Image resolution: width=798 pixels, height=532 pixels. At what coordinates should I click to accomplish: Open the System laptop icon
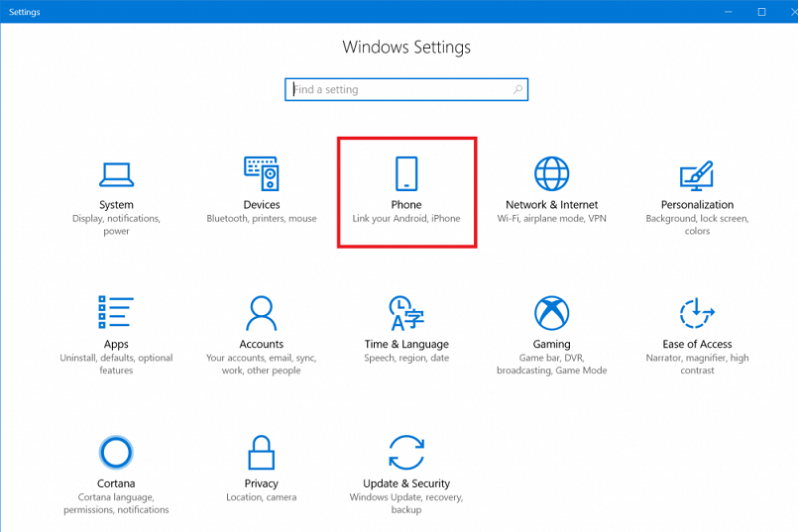(116, 174)
